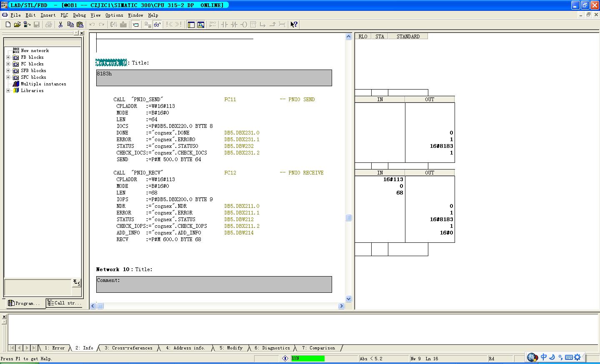600x364 pixels.
Task: Click the code editor horizontal scrollbar
Action: 217,306
